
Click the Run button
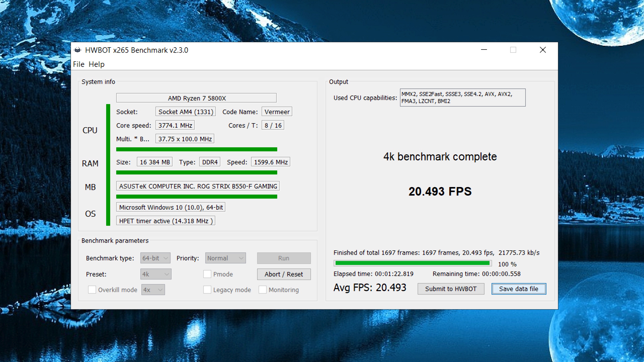284,258
